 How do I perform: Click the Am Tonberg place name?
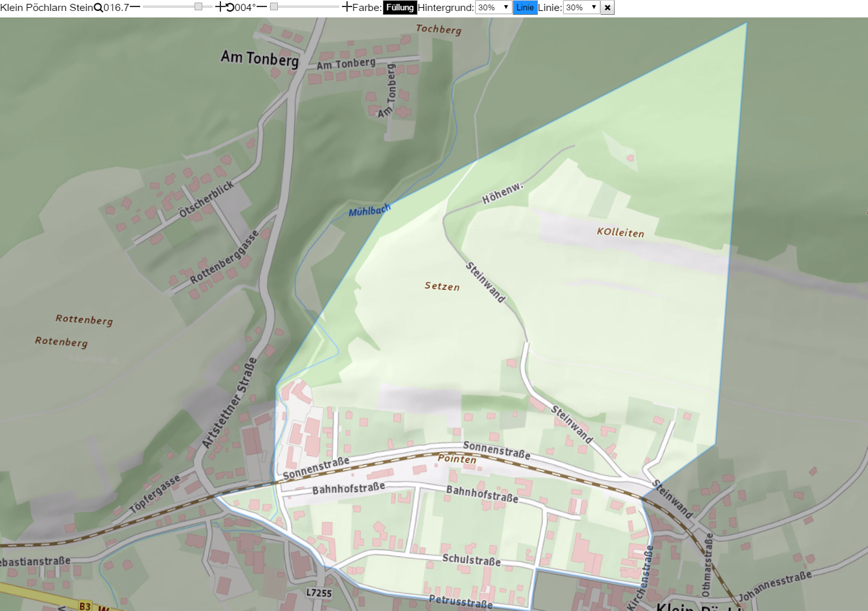pos(260,58)
